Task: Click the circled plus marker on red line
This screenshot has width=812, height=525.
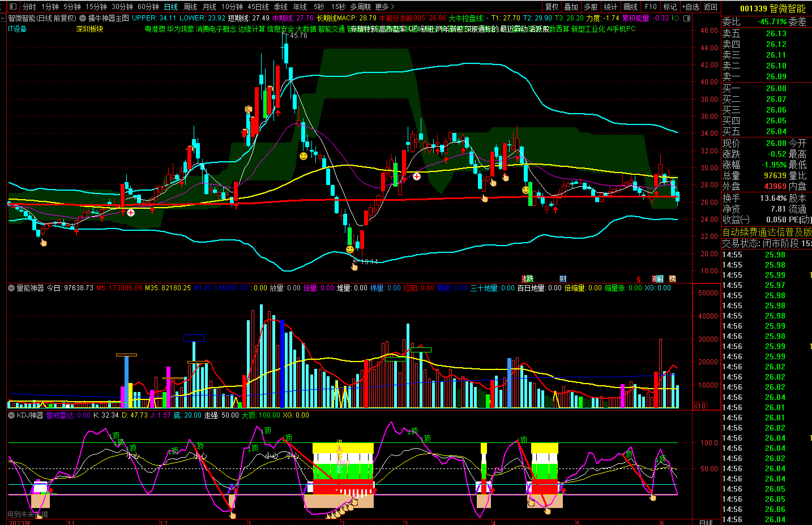Action: click(x=131, y=213)
